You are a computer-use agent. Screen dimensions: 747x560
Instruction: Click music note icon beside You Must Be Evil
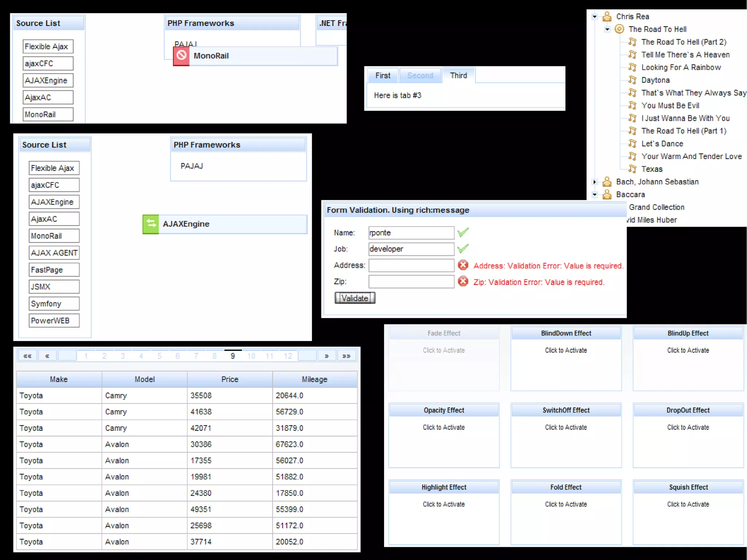point(632,105)
